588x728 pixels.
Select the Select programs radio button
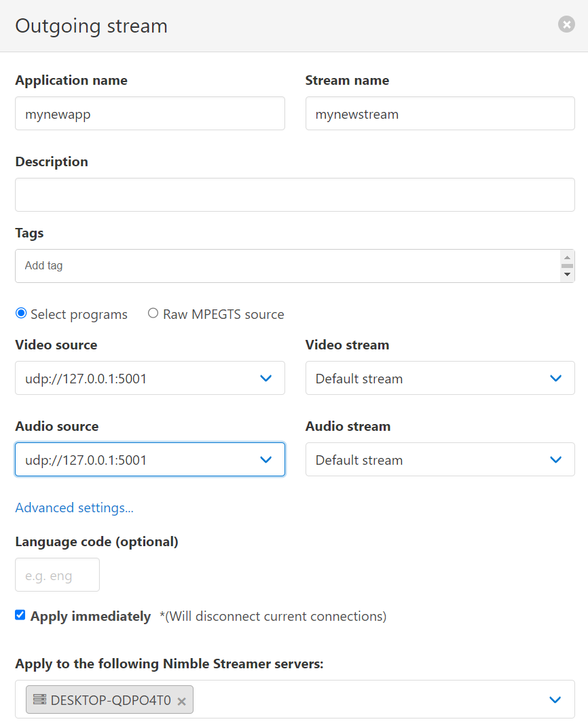[x=21, y=313]
